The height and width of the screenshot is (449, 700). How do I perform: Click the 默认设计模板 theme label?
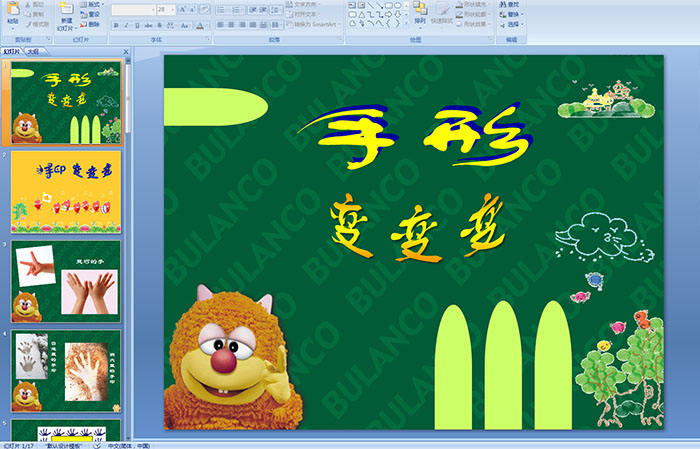[x=64, y=445]
